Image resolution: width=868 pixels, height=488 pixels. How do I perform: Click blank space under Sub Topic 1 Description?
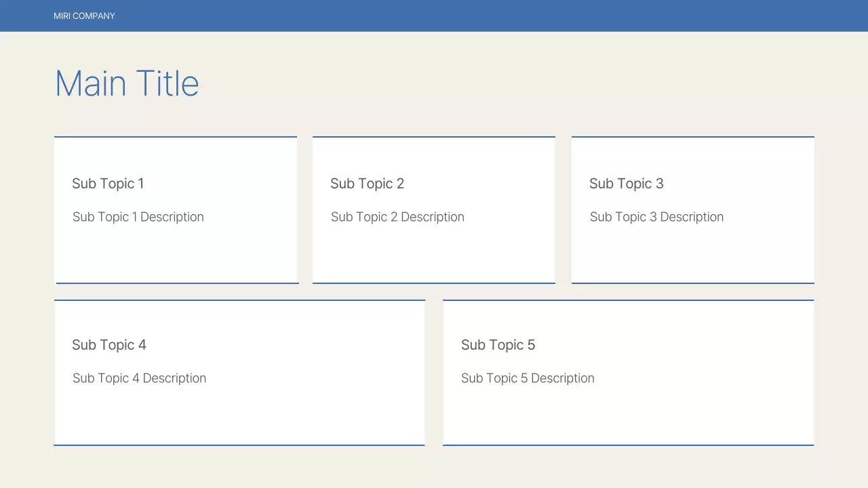point(176,254)
